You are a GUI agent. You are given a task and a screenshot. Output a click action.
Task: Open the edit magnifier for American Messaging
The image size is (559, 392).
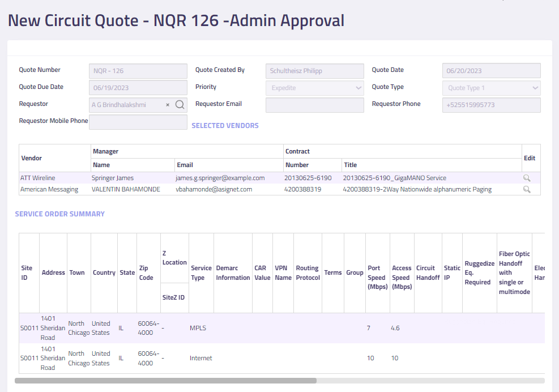click(x=527, y=189)
